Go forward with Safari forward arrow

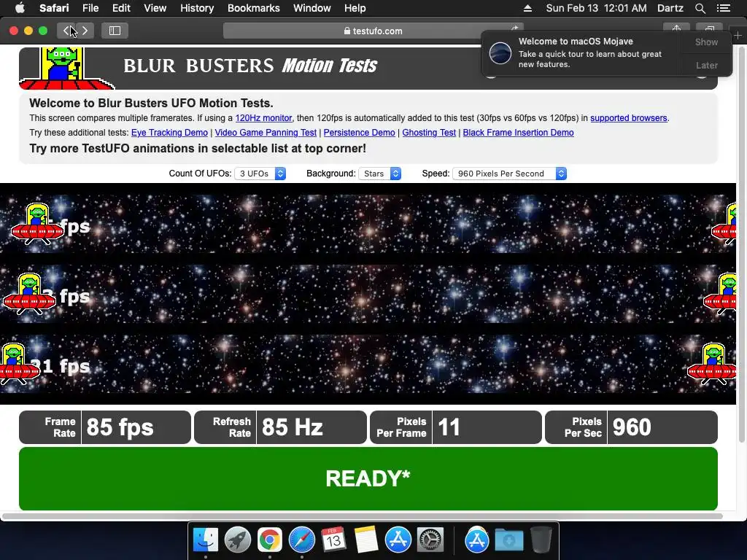[x=85, y=31]
